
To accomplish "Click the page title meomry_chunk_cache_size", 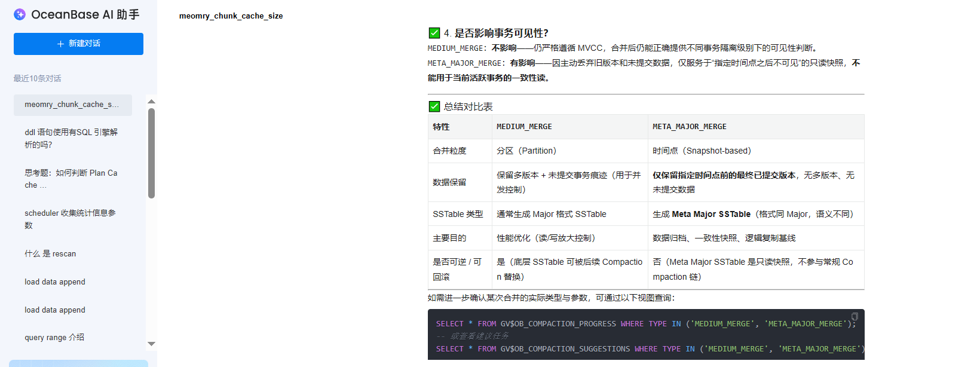I will [x=231, y=16].
